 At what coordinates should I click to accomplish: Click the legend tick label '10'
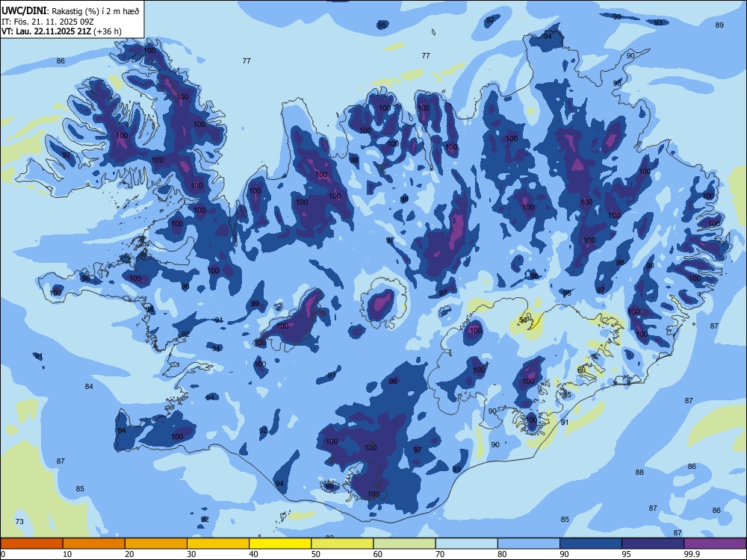point(67,554)
